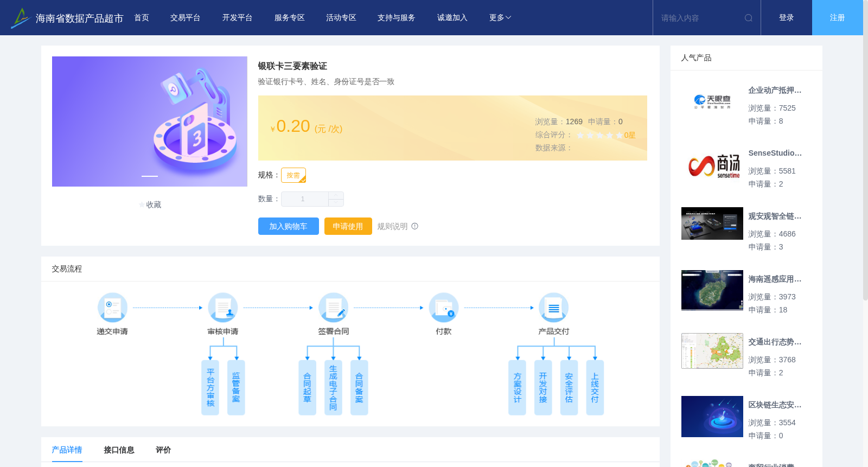This screenshot has width=868, height=467.
Task: Click the 方案设计 sub-step box
Action: (518, 388)
